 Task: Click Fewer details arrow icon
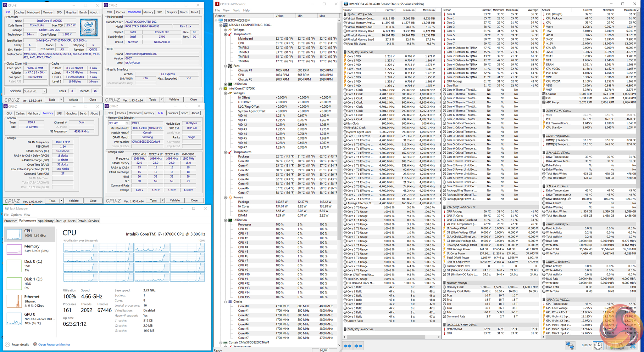[8, 344]
